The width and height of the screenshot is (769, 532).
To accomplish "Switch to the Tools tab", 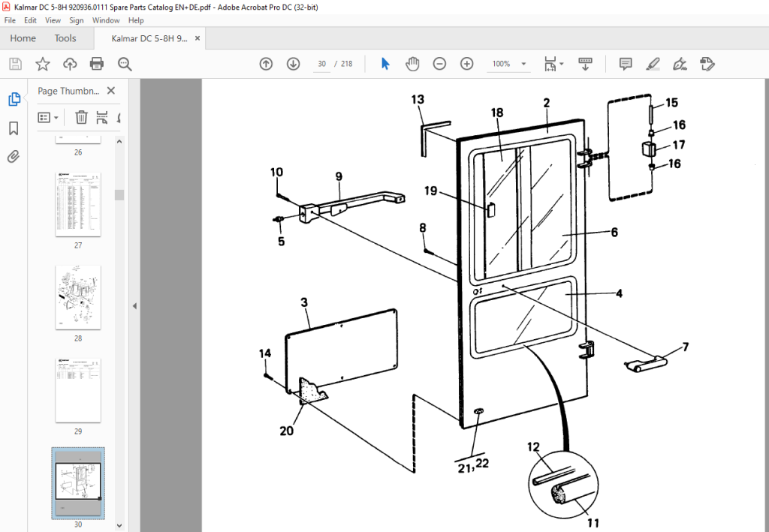I will pyautogui.click(x=65, y=38).
